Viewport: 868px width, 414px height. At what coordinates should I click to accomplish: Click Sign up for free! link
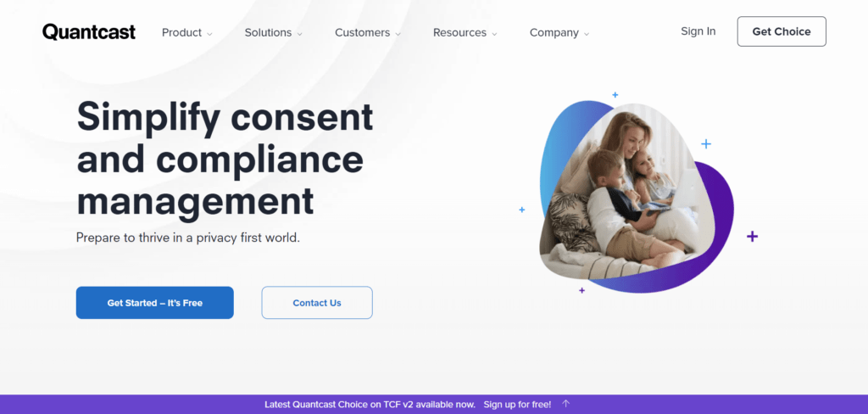pos(518,404)
